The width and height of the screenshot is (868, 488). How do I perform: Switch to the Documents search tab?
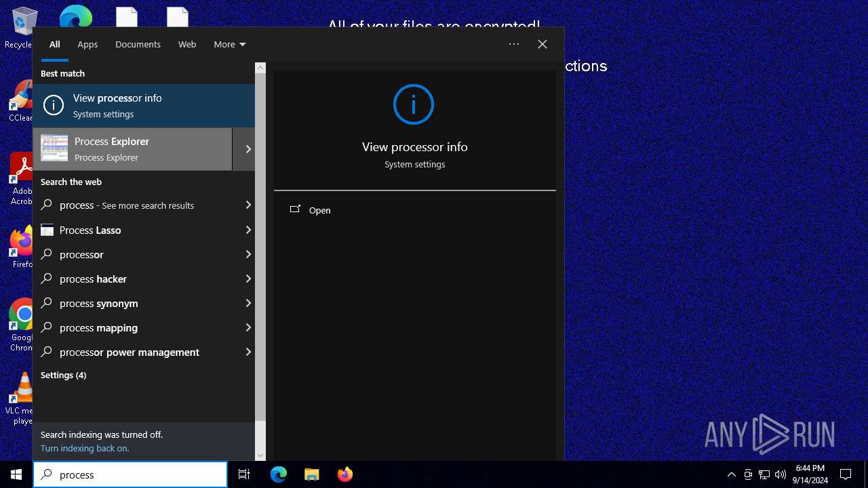[x=138, y=44]
